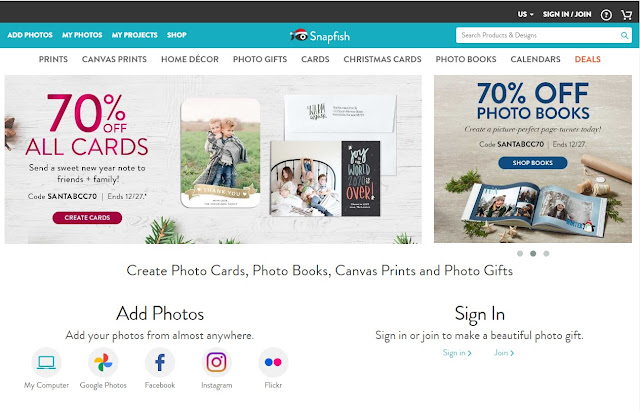This screenshot has width=640, height=411.
Task: Add photos from My Computer icon
Action: pyautogui.click(x=46, y=362)
